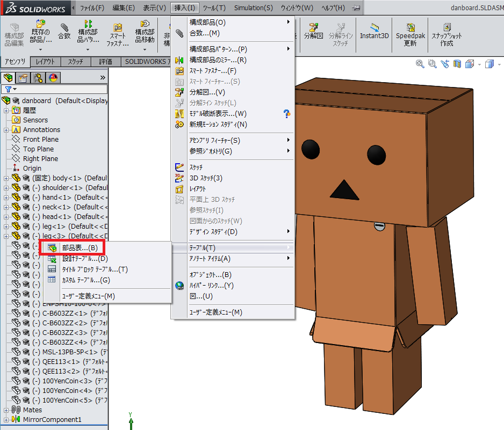
Task: Select MSL-13PB-5P<1> in the feature tree
Action: [70, 352]
